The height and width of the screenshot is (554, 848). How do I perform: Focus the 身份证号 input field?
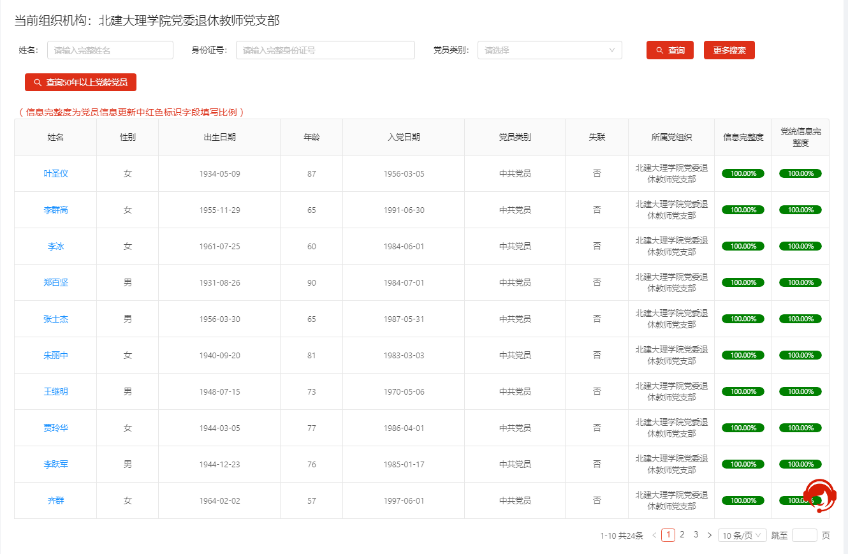[325, 50]
